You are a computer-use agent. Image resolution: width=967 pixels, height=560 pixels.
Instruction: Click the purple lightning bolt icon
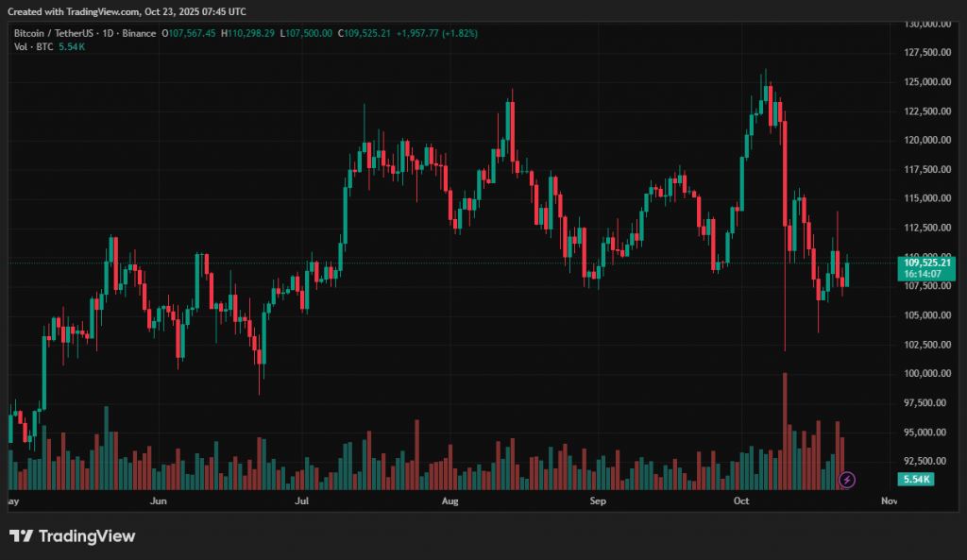[x=847, y=480]
